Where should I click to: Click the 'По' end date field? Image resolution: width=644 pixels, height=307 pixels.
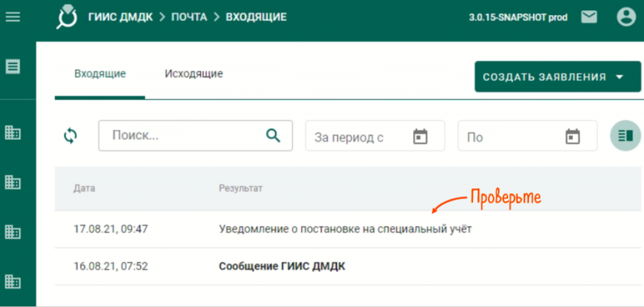click(509, 137)
